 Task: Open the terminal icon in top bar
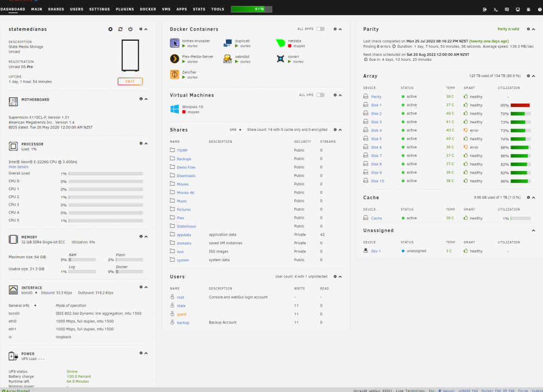[496, 9]
